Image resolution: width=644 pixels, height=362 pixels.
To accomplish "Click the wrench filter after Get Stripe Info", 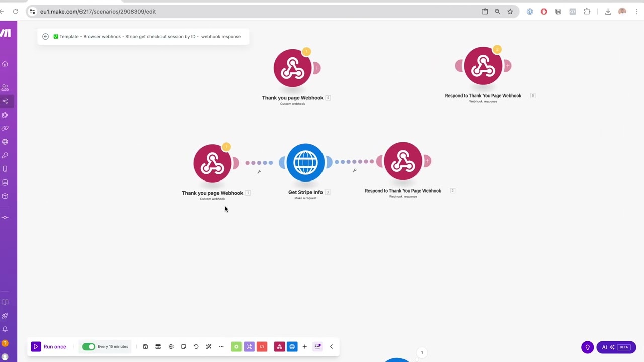I will point(354,170).
